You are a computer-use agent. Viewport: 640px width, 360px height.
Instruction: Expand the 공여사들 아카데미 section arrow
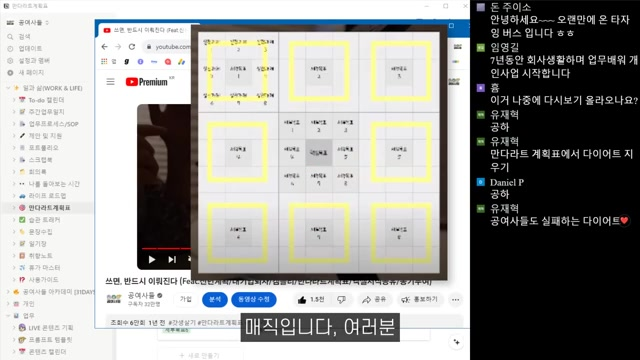click(x=8, y=292)
